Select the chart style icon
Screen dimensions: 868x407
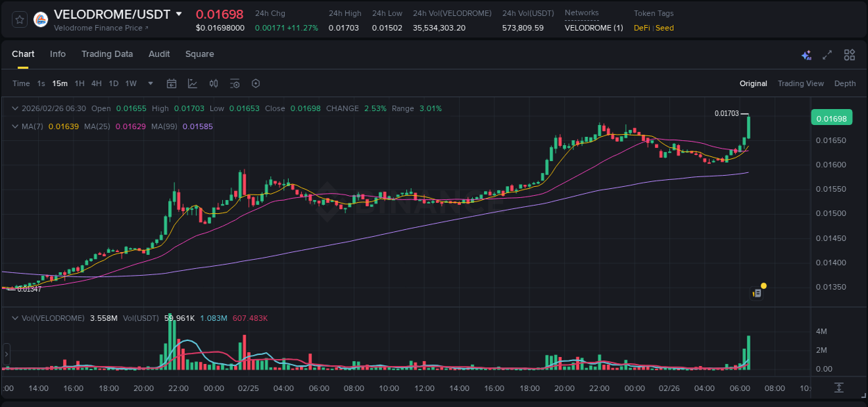pos(191,83)
